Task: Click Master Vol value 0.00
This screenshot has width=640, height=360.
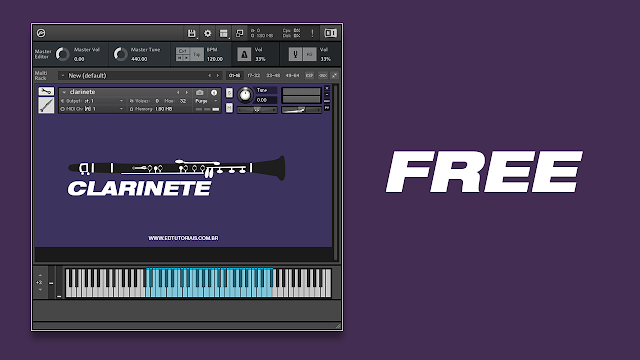Action: (79, 59)
